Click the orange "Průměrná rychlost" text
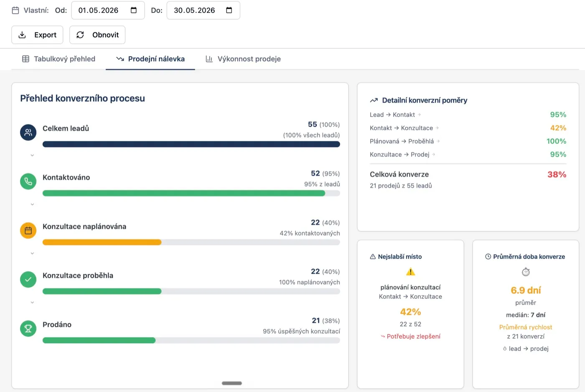The height and width of the screenshot is (392, 585). point(526,327)
